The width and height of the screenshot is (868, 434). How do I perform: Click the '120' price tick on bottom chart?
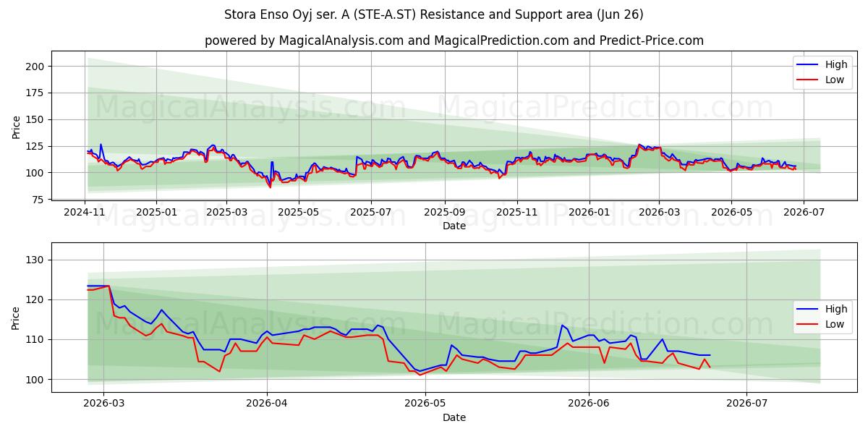(35, 299)
